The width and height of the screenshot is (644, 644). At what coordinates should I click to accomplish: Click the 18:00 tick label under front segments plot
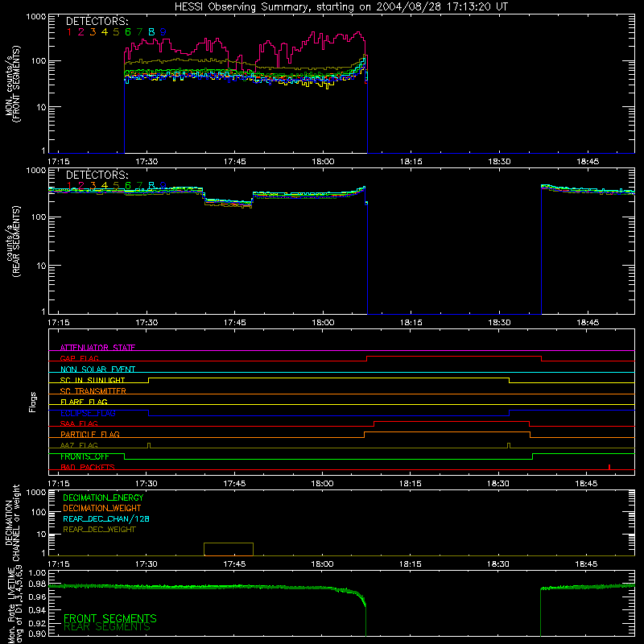[x=323, y=162]
